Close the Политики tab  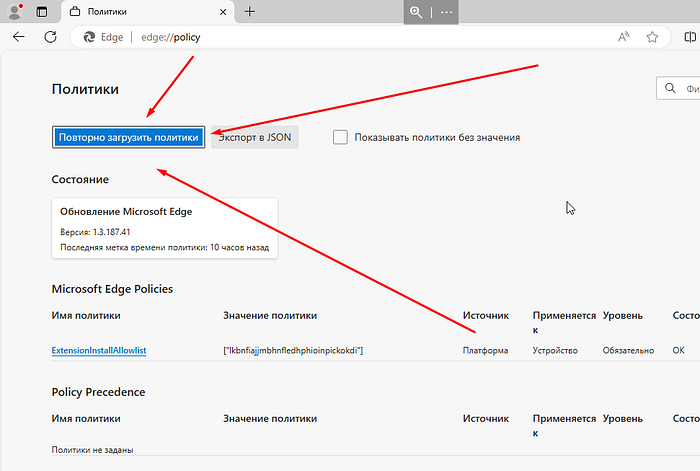pos(223,12)
